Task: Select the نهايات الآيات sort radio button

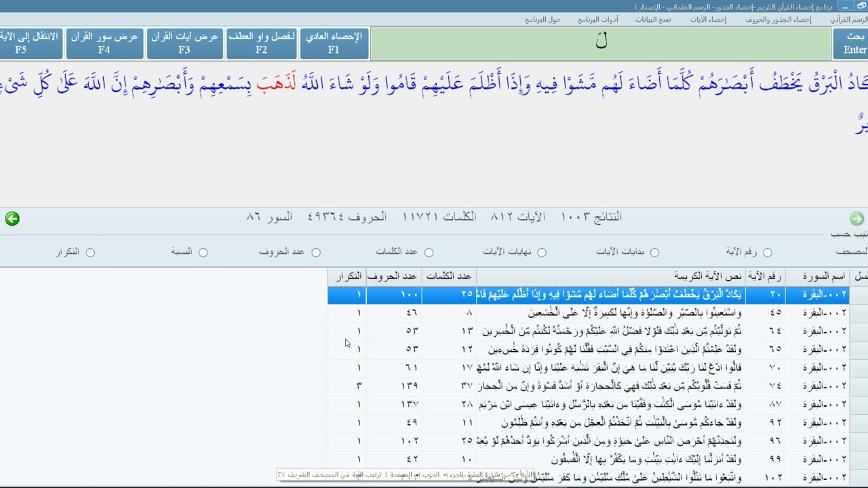Action: tap(541, 252)
